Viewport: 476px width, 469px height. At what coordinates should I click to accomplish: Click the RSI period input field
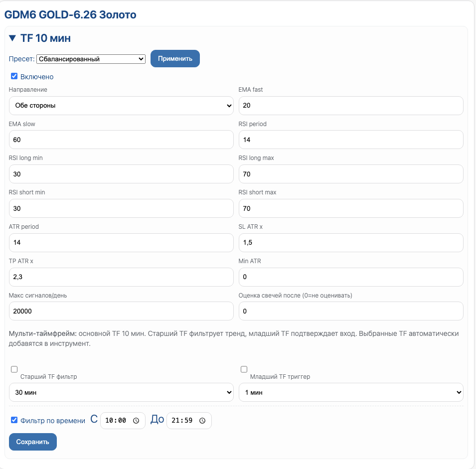(x=351, y=140)
